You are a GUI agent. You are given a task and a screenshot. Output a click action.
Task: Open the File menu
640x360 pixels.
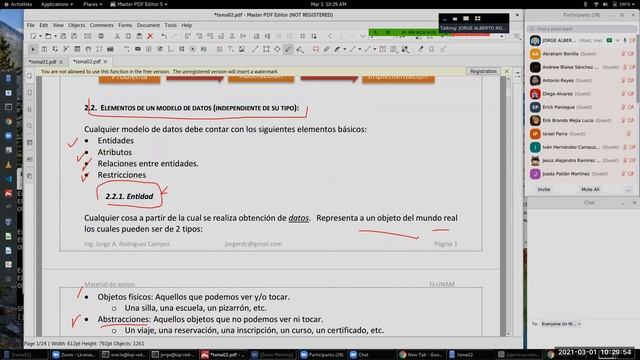coord(31,25)
